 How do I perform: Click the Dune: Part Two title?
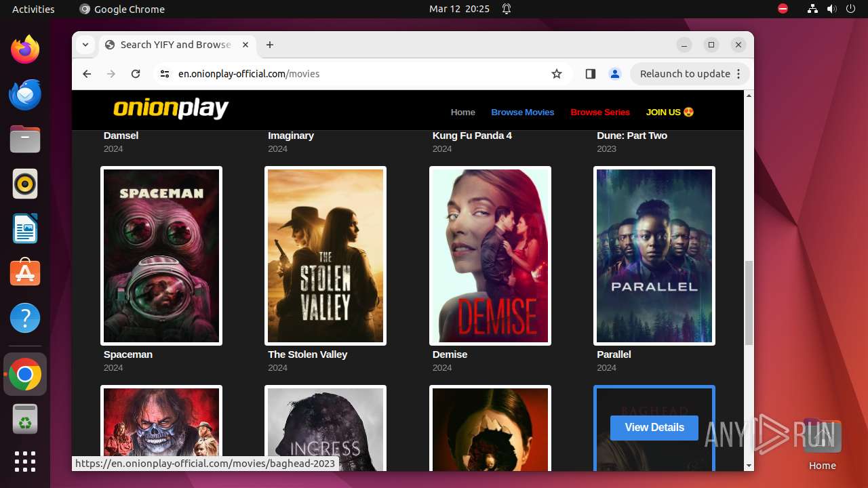tap(632, 136)
